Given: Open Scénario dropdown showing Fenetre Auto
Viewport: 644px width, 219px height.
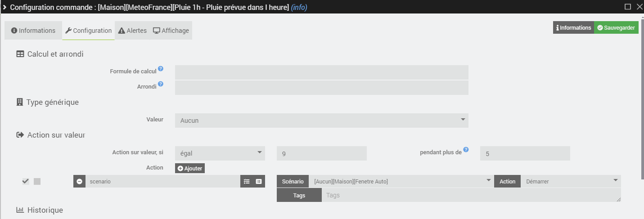Looking at the screenshot, I should (x=401, y=181).
